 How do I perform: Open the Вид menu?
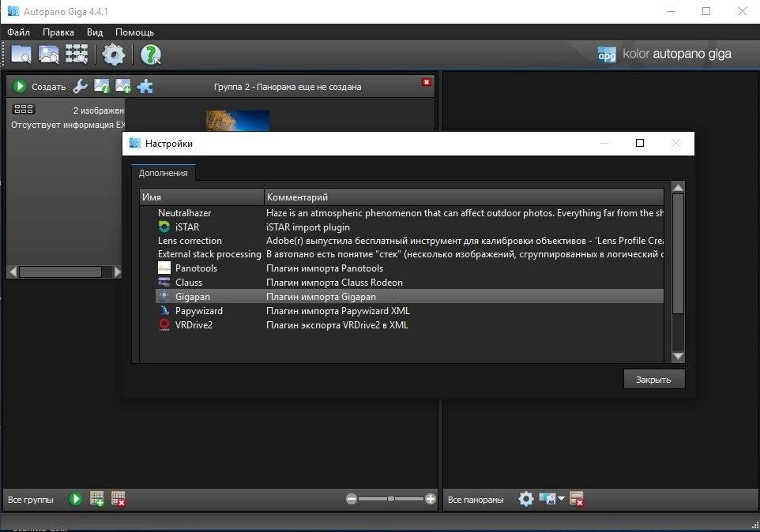click(x=95, y=32)
